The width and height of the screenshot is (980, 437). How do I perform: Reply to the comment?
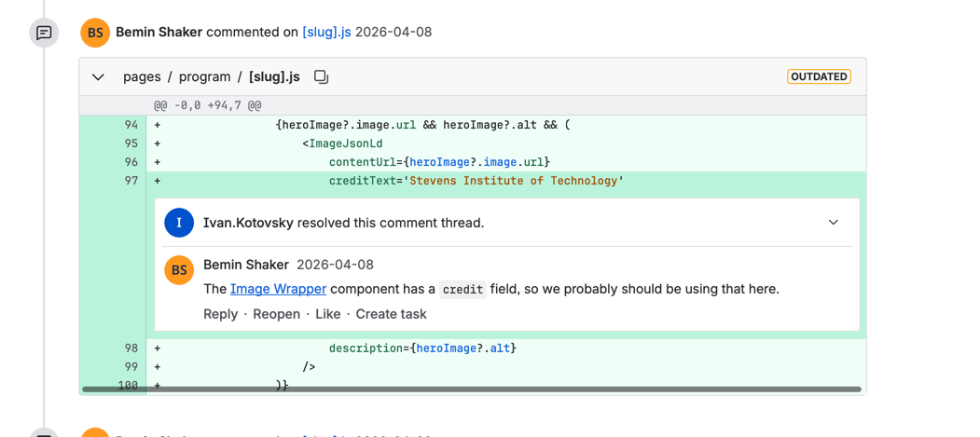click(220, 314)
